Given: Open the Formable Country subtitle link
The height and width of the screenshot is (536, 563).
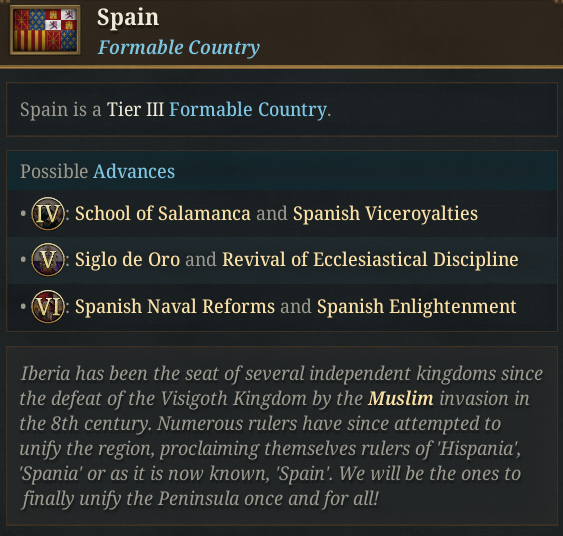Looking at the screenshot, I should 178,47.
